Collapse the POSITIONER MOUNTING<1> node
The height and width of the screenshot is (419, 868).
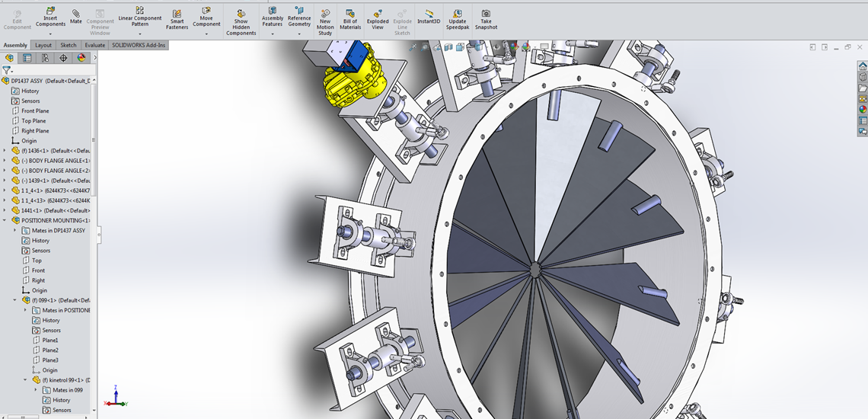(x=5, y=221)
